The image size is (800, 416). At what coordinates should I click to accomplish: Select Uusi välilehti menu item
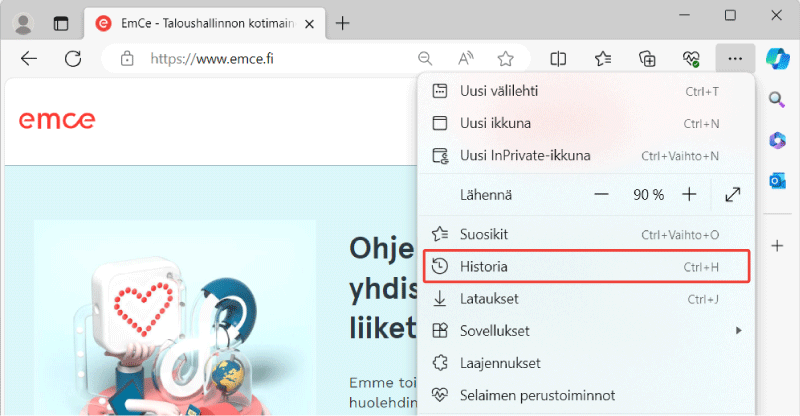586,91
